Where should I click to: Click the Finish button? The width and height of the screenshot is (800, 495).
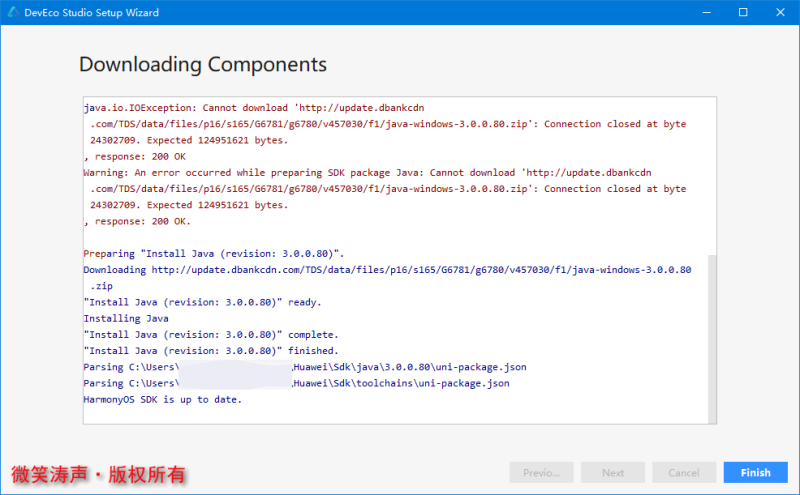755,473
